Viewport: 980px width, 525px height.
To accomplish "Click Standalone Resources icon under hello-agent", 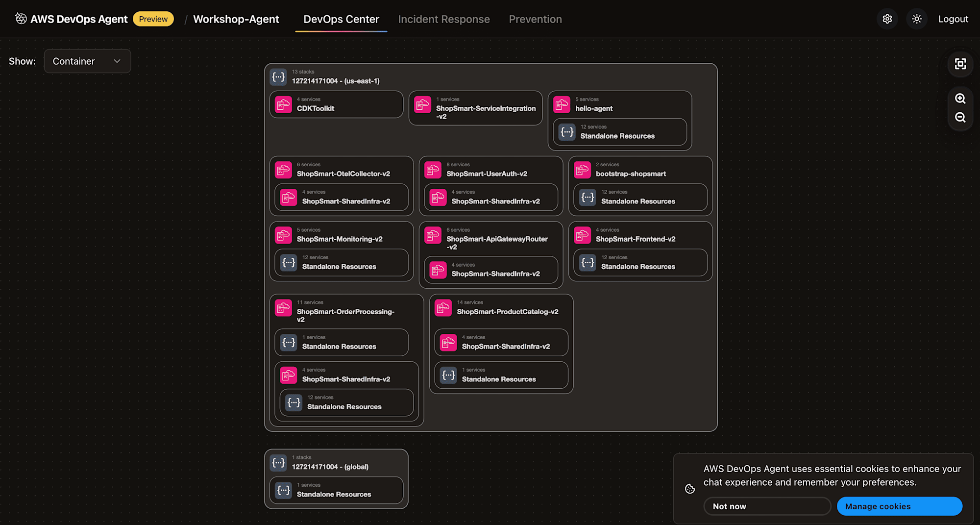I will (567, 132).
